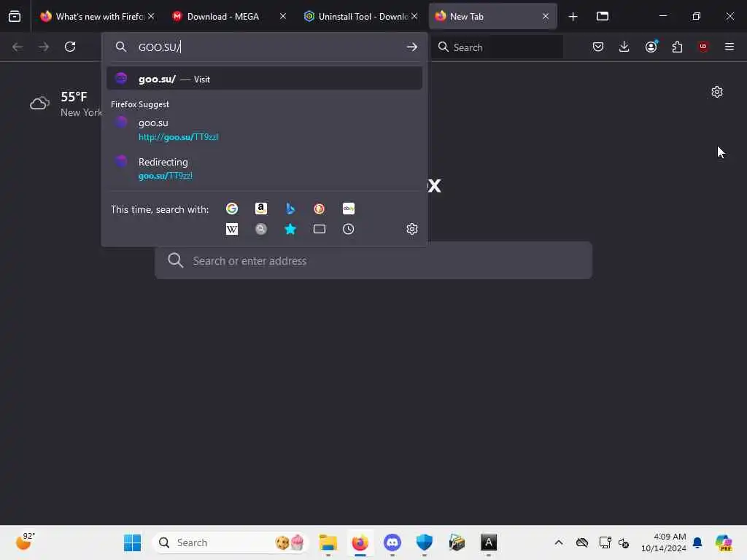Click the go arrow in address bar
The image size is (747, 560).
[x=411, y=47]
